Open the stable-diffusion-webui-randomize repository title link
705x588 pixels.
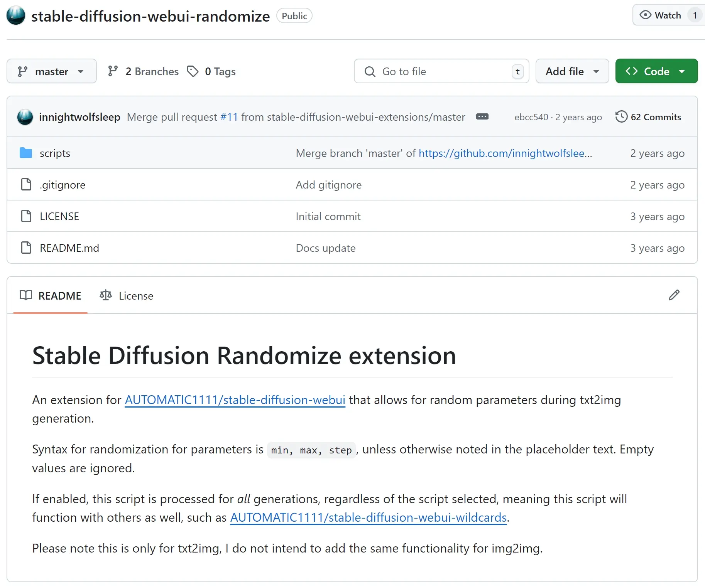point(150,16)
